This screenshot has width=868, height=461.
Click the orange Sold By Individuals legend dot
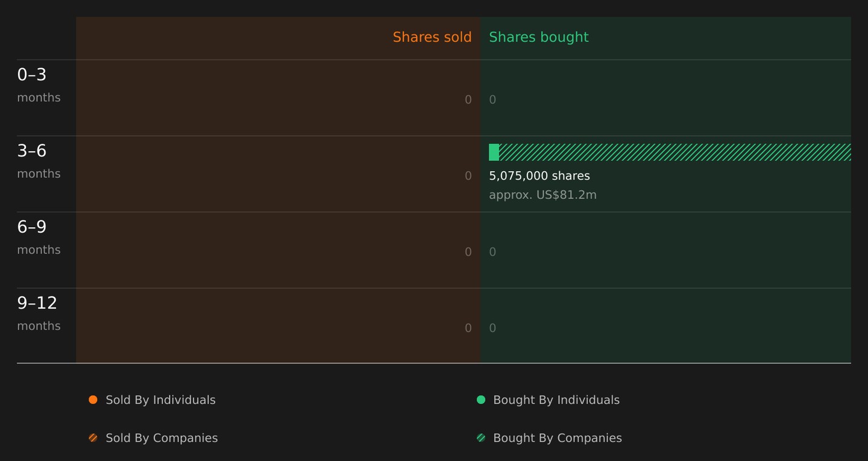pyautogui.click(x=93, y=400)
